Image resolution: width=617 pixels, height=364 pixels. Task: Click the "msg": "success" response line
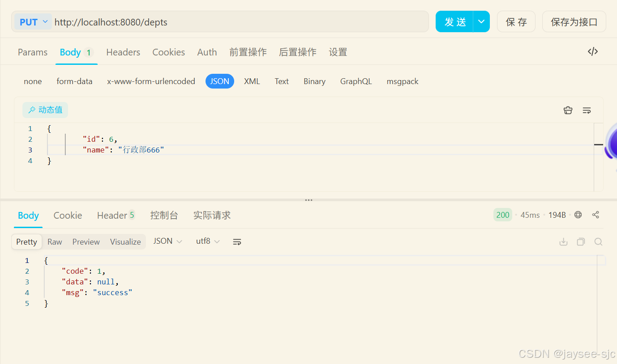coord(97,292)
